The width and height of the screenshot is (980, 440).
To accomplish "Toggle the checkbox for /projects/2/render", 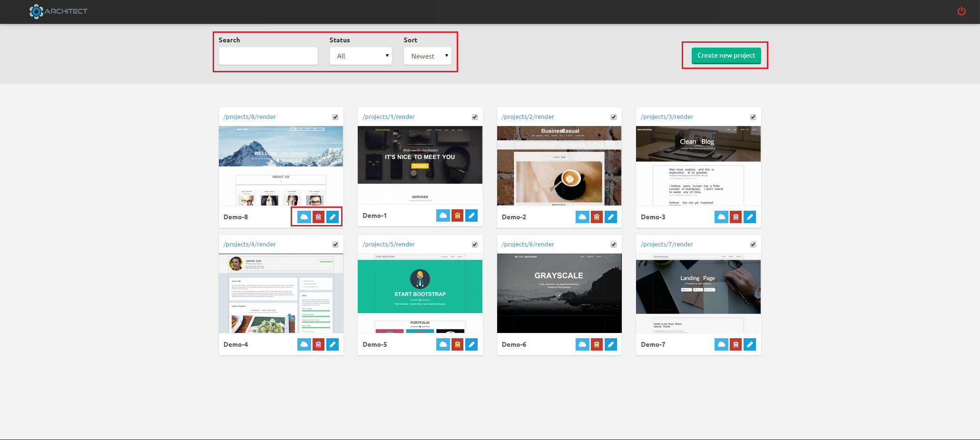I will pyautogui.click(x=614, y=117).
